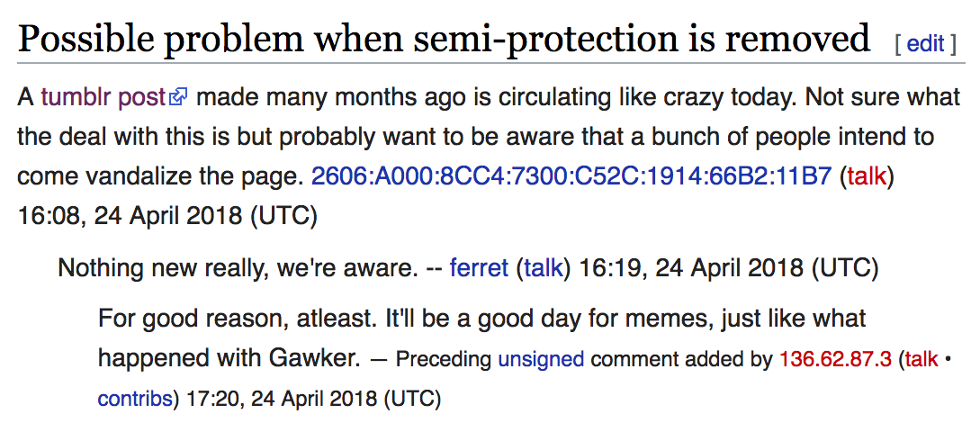Click the unsigned link

541,360
